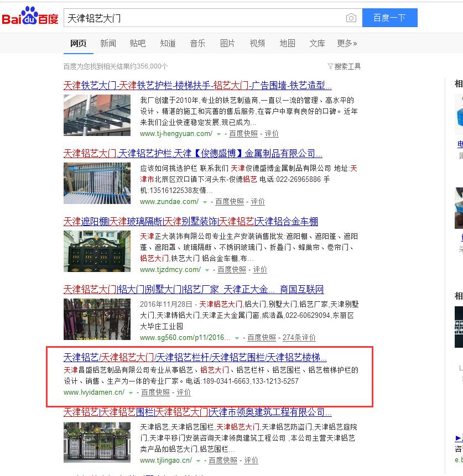The image size is (463, 476).
Task: Expand dropdown arrow beside www.lvyidamen.cn
Action: (131, 393)
